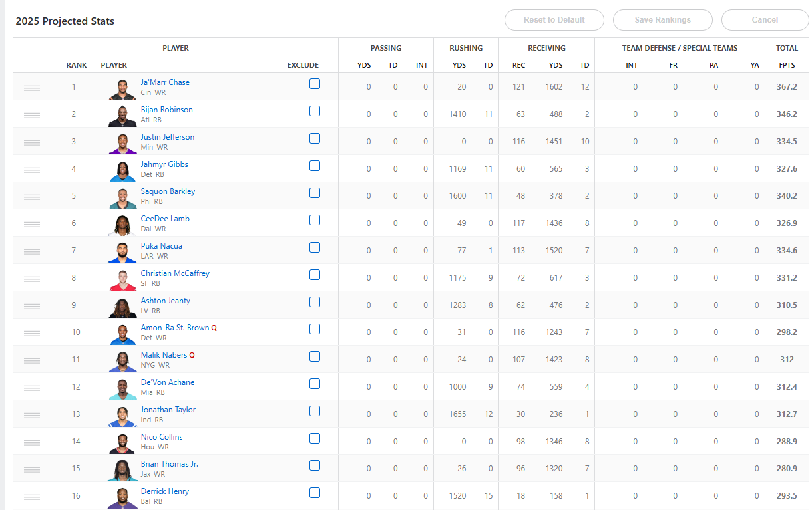Click Christian McCaffrey's reorder handle

tap(32, 279)
